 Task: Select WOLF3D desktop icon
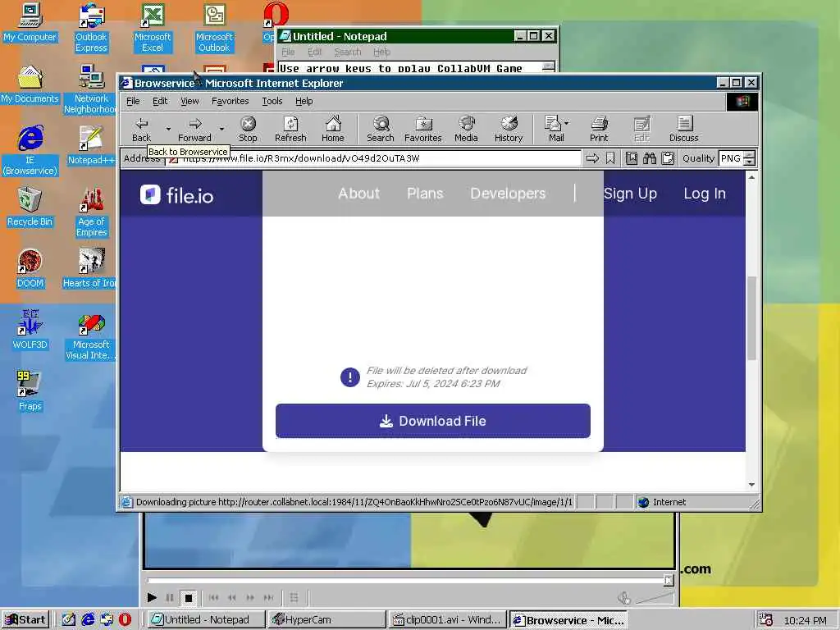click(x=30, y=330)
